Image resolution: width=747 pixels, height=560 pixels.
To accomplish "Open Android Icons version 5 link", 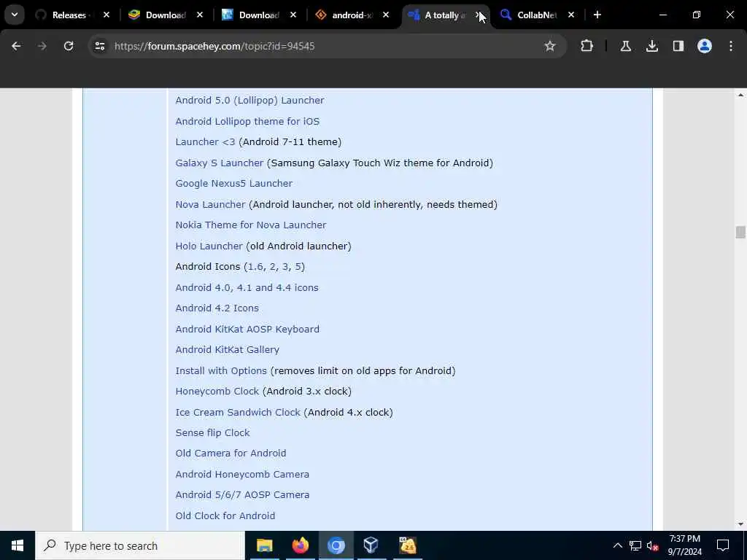I will [298, 267].
